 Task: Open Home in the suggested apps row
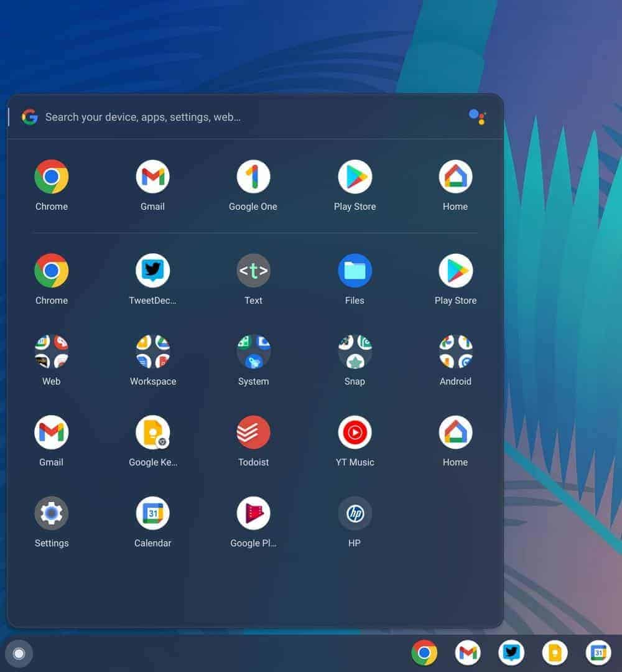pyautogui.click(x=455, y=177)
